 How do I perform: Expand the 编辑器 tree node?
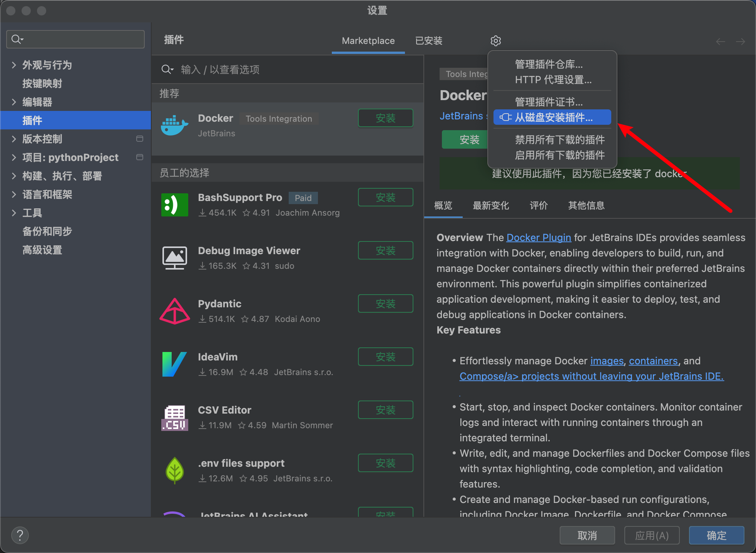tap(14, 102)
